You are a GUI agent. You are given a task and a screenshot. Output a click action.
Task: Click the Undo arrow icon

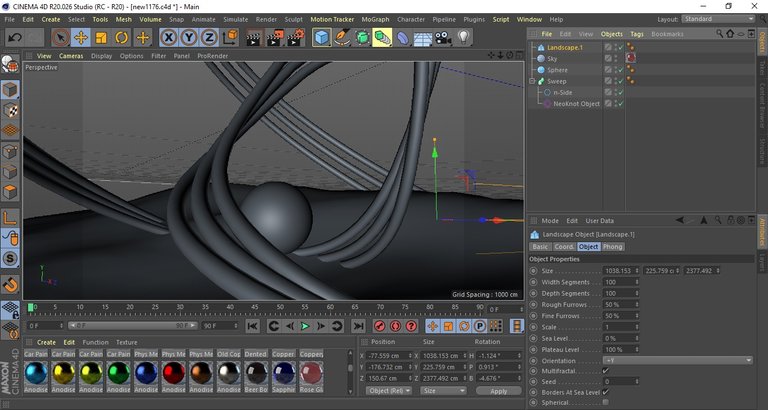click(x=14, y=38)
